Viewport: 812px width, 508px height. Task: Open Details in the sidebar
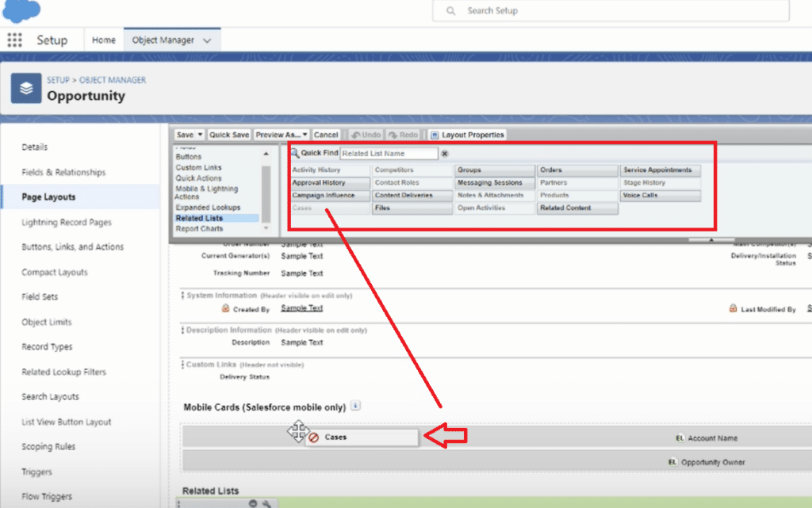point(35,147)
